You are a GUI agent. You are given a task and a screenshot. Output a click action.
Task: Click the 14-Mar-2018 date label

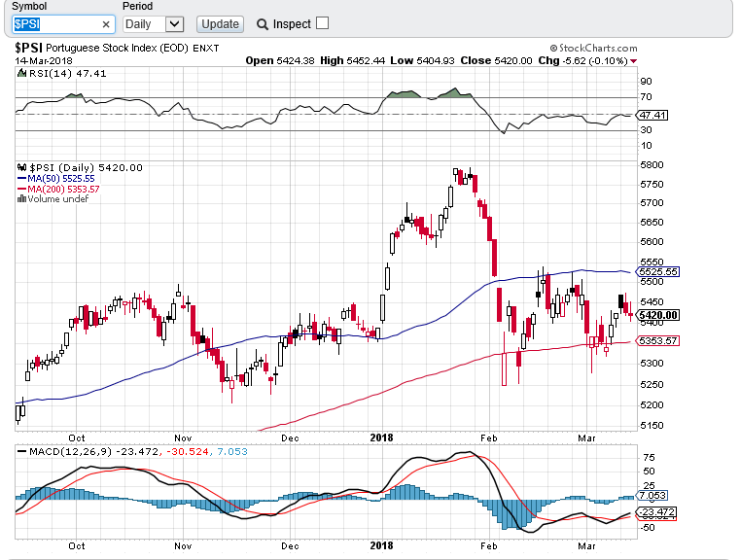44,61
